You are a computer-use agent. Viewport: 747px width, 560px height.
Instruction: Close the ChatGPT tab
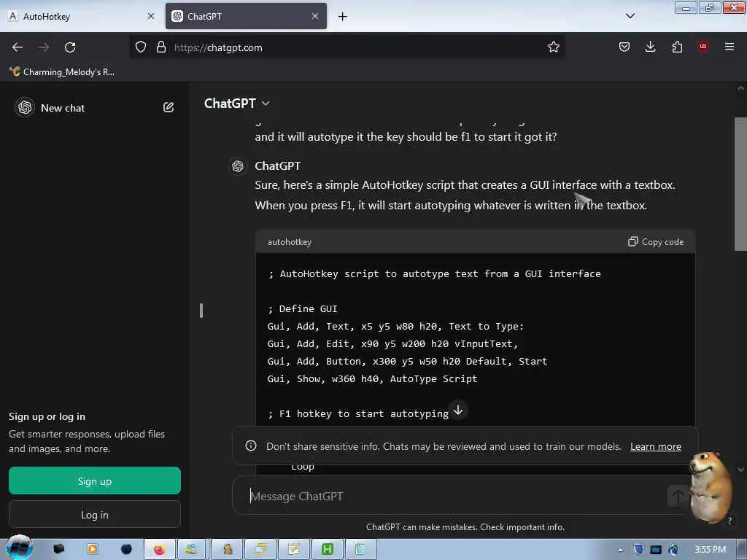coord(315,16)
